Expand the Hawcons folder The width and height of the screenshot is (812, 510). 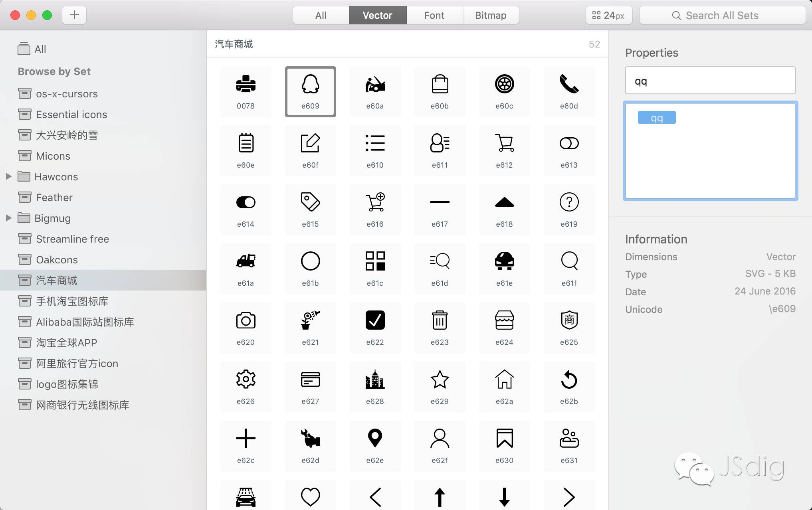[x=8, y=176]
